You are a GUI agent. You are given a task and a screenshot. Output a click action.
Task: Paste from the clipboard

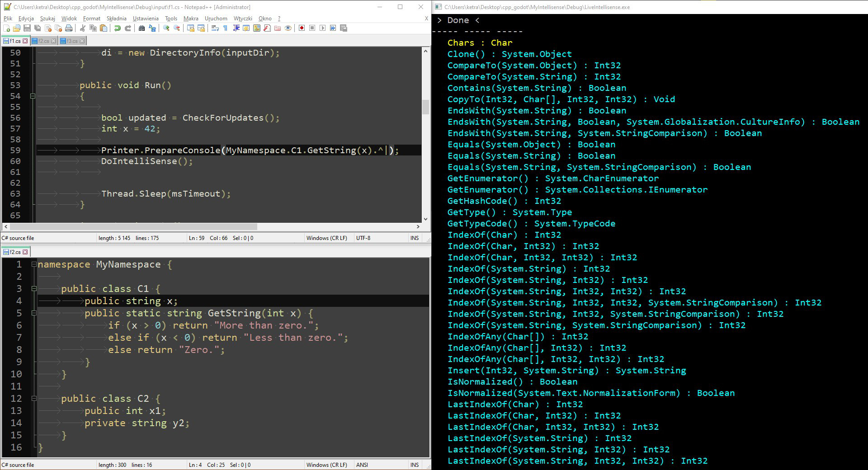tap(103, 28)
